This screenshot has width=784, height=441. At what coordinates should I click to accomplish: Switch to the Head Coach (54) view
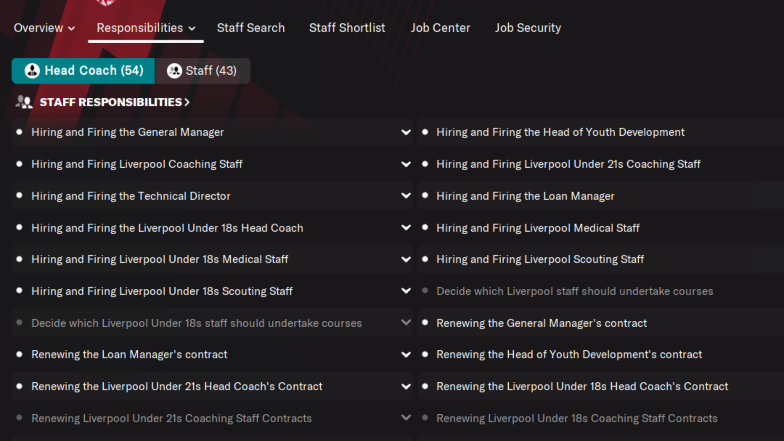(84, 70)
